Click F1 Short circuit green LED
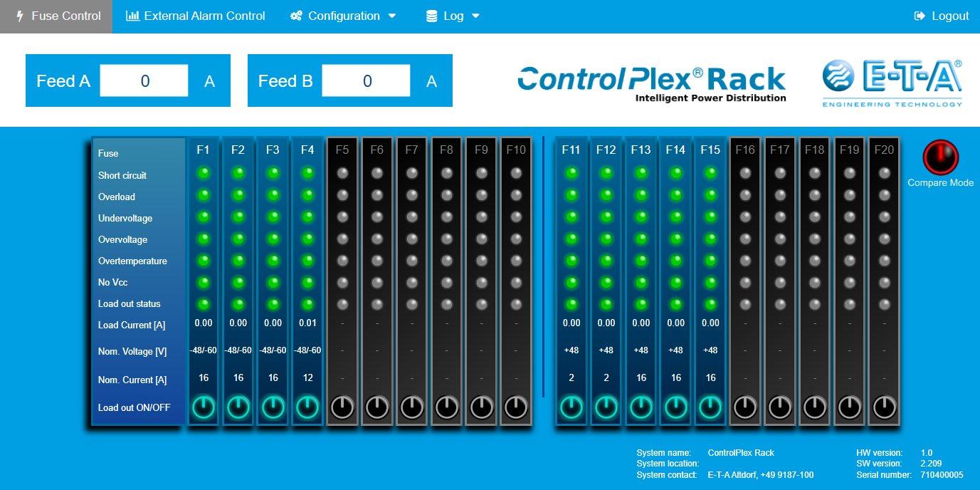 (x=204, y=172)
